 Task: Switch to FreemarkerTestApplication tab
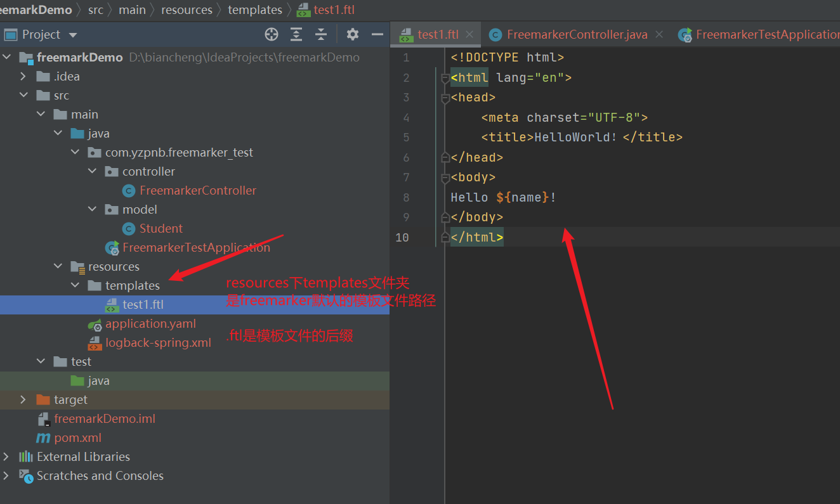pos(758,34)
